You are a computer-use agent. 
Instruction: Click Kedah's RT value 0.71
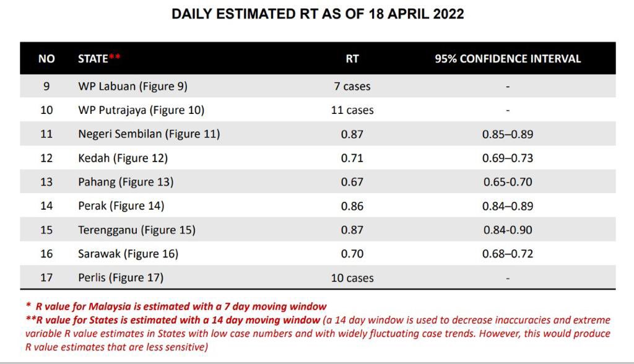[352, 158]
